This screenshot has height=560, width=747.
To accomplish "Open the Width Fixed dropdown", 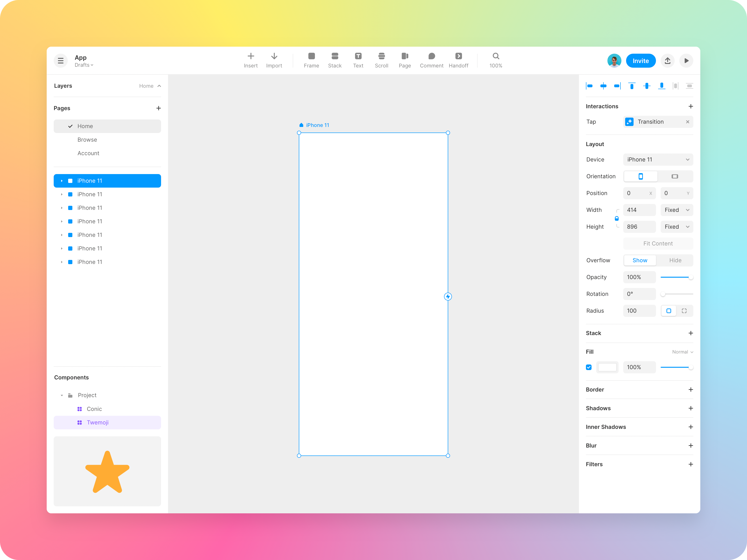I will (x=677, y=210).
